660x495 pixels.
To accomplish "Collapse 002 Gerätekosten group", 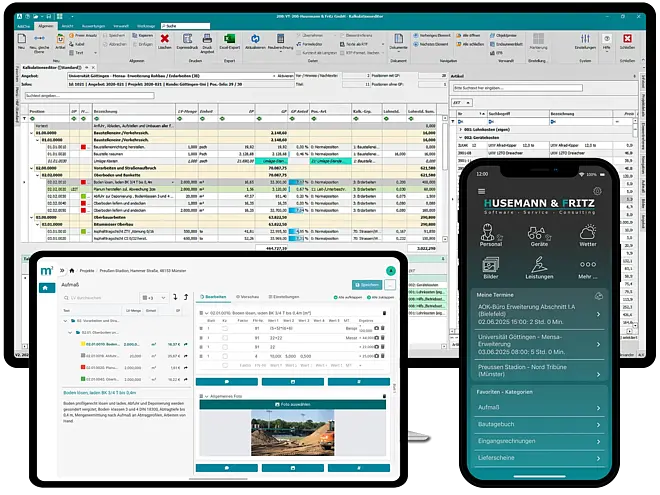I will 460,138.
